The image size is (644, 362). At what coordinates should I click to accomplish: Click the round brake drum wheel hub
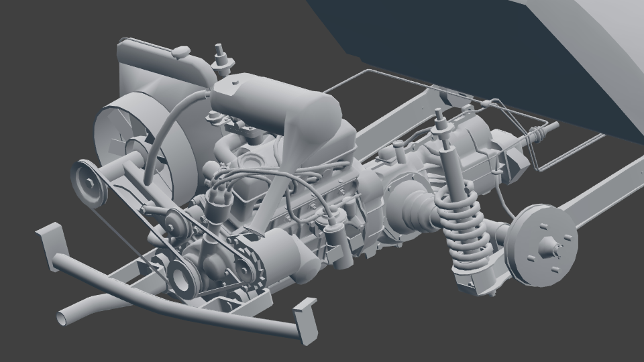541,245
